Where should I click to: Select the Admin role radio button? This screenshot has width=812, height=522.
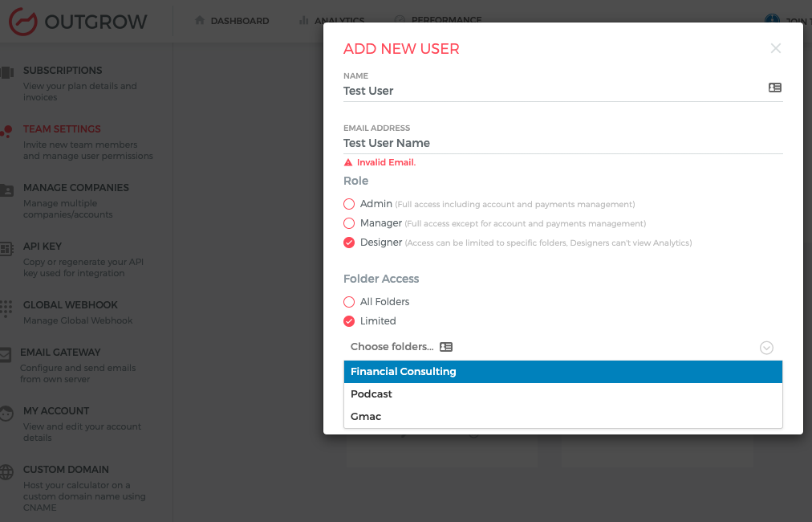(349, 204)
